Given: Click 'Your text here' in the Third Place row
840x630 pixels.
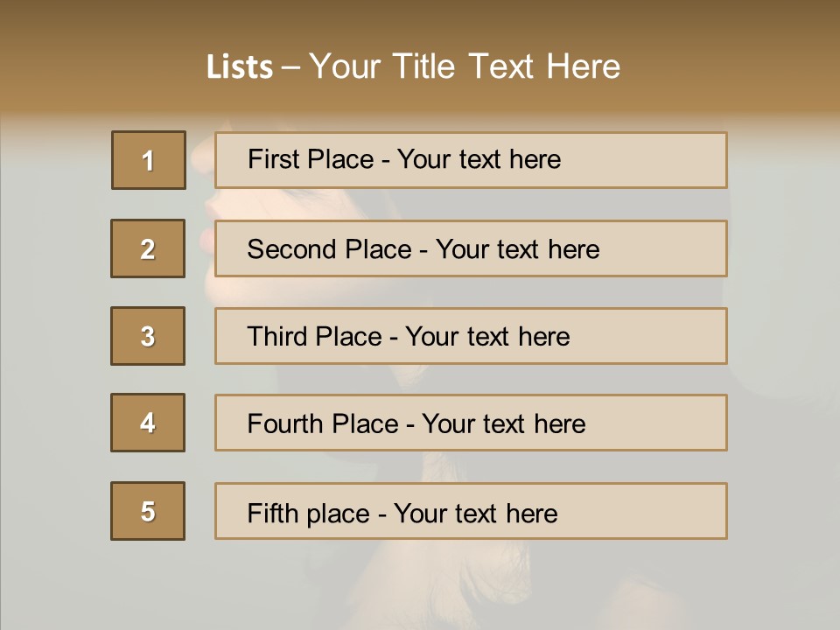Looking at the screenshot, I should 487,337.
